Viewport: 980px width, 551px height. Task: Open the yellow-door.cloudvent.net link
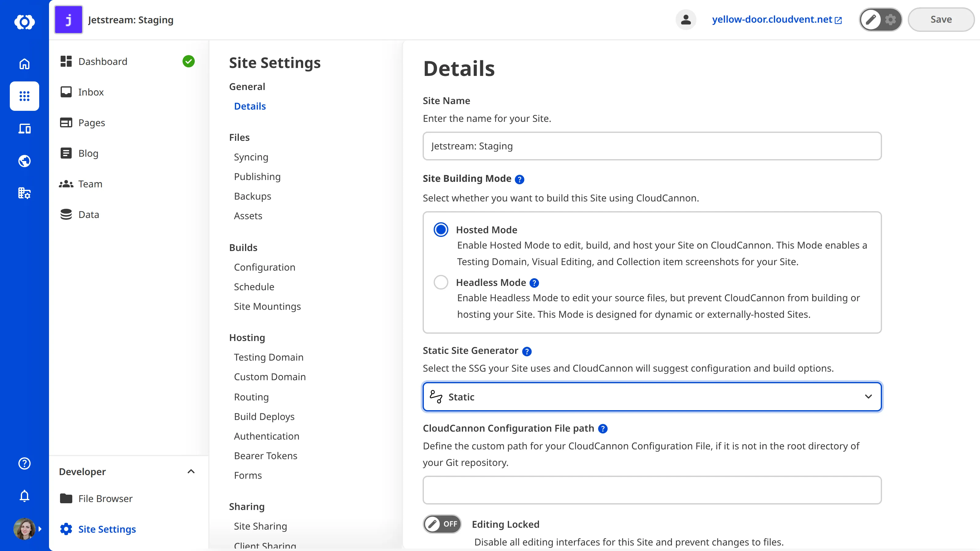(x=776, y=19)
